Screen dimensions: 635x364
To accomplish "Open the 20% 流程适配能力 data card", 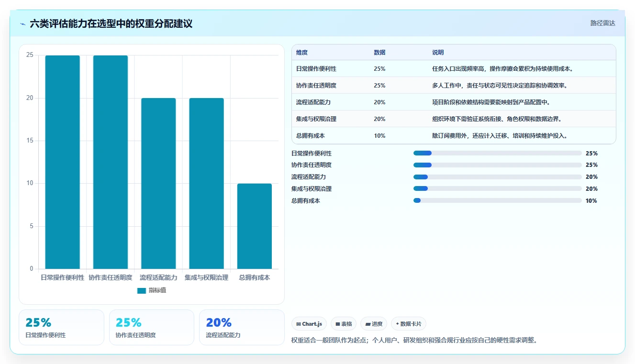I will (x=242, y=327).
